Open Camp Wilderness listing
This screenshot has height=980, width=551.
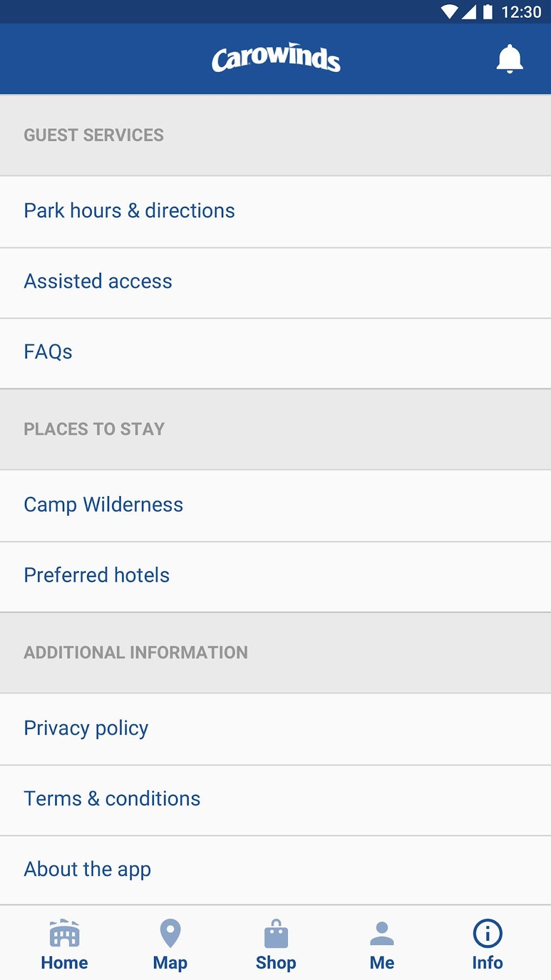104,505
